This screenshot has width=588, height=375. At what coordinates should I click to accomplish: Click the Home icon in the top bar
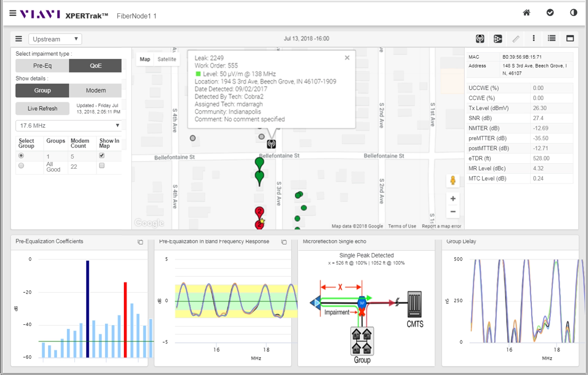tap(526, 13)
